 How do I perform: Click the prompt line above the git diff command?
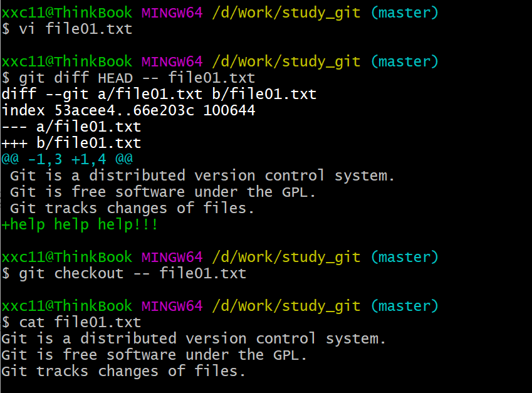point(219,61)
